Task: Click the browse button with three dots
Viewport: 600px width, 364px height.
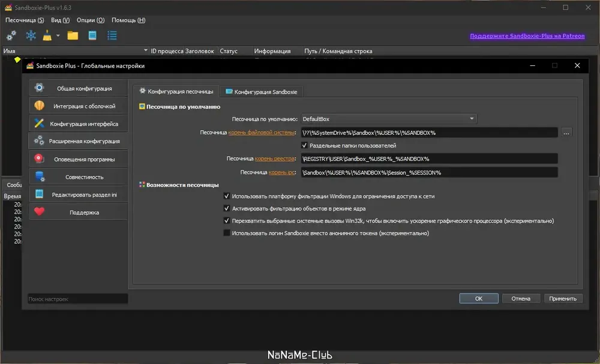Action: 566,133
